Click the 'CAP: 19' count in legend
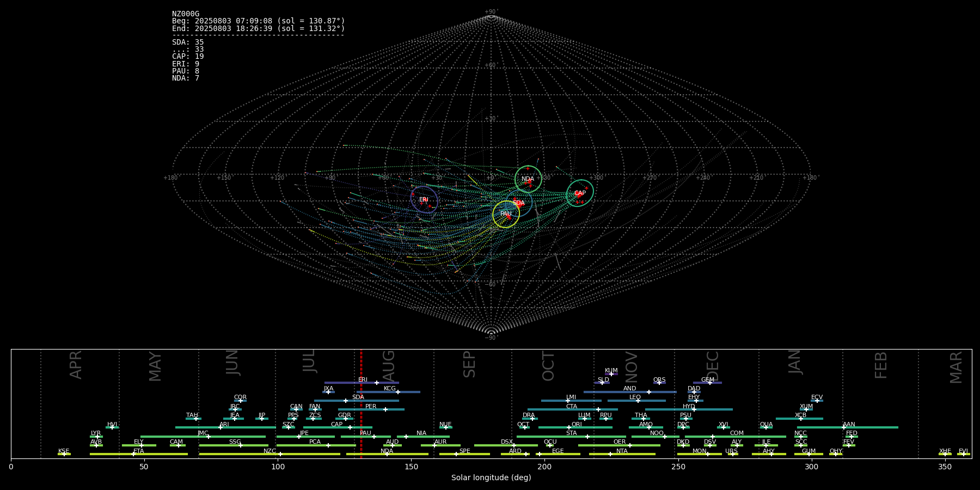 coord(188,57)
